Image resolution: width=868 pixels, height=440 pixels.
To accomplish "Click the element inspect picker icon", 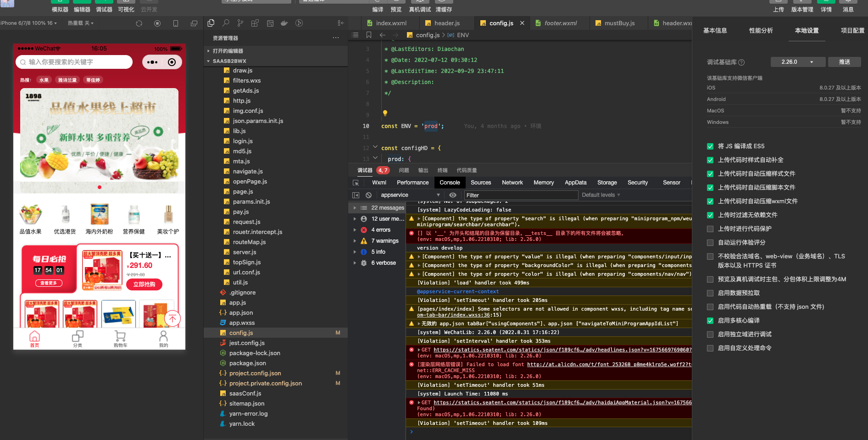I will point(356,183).
